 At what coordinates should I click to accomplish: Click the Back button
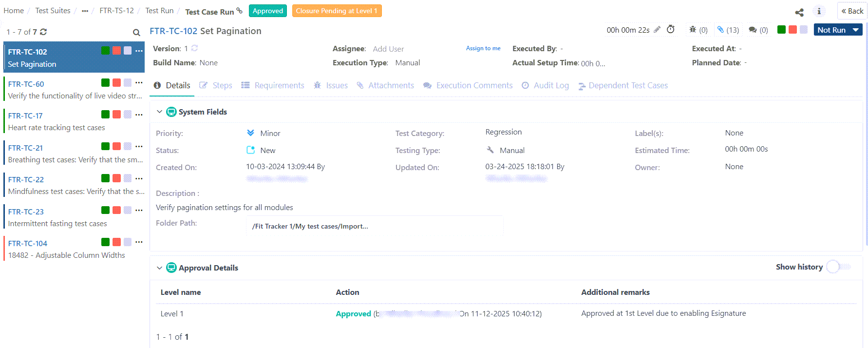click(852, 11)
